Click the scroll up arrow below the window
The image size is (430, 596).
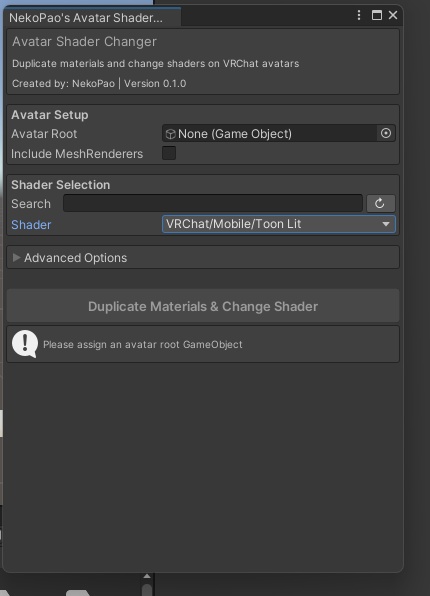point(147,576)
